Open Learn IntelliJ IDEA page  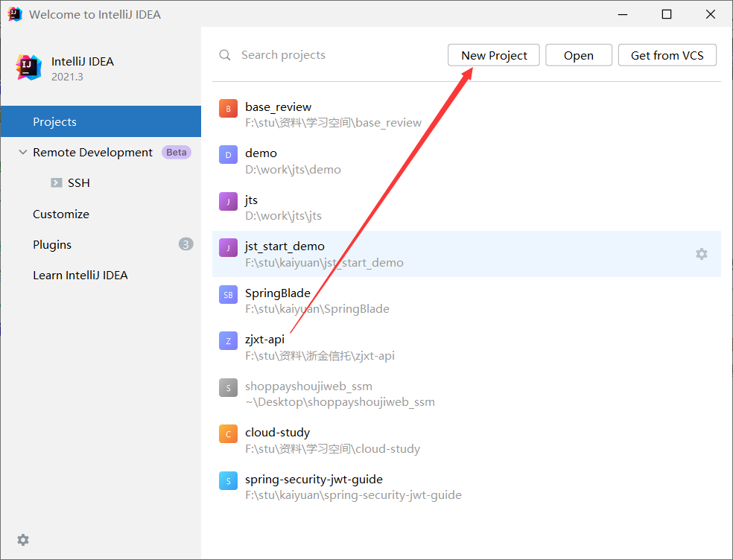80,275
